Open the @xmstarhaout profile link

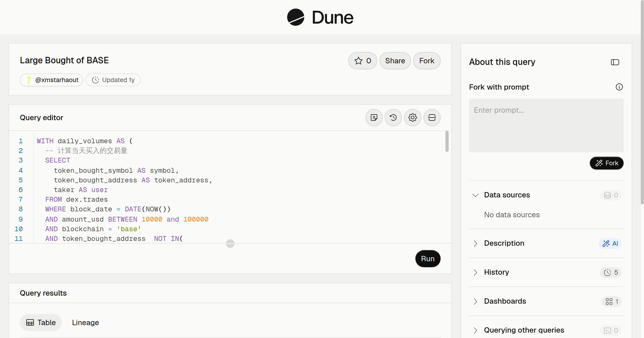click(52, 80)
